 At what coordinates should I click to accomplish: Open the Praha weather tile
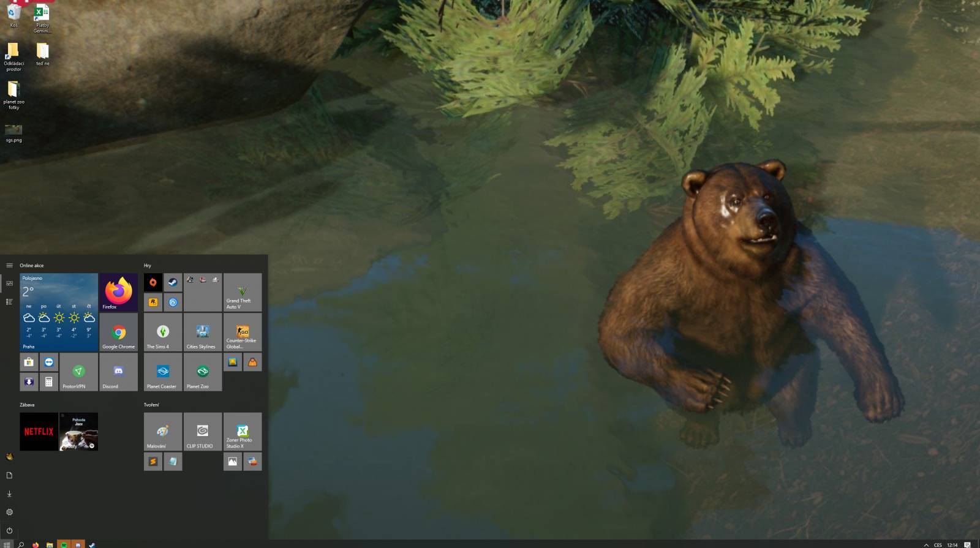pyautogui.click(x=59, y=312)
